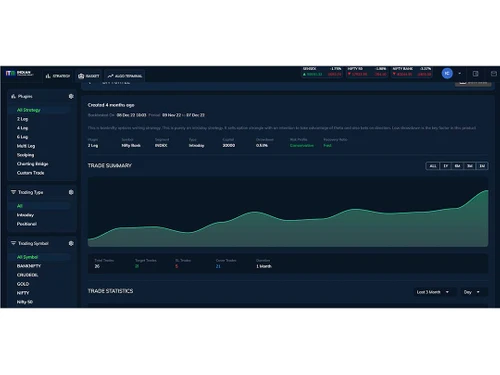This screenshot has width=500, height=375.
Task: Select GOLD symbol filter
Action: pyautogui.click(x=23, y=284)
